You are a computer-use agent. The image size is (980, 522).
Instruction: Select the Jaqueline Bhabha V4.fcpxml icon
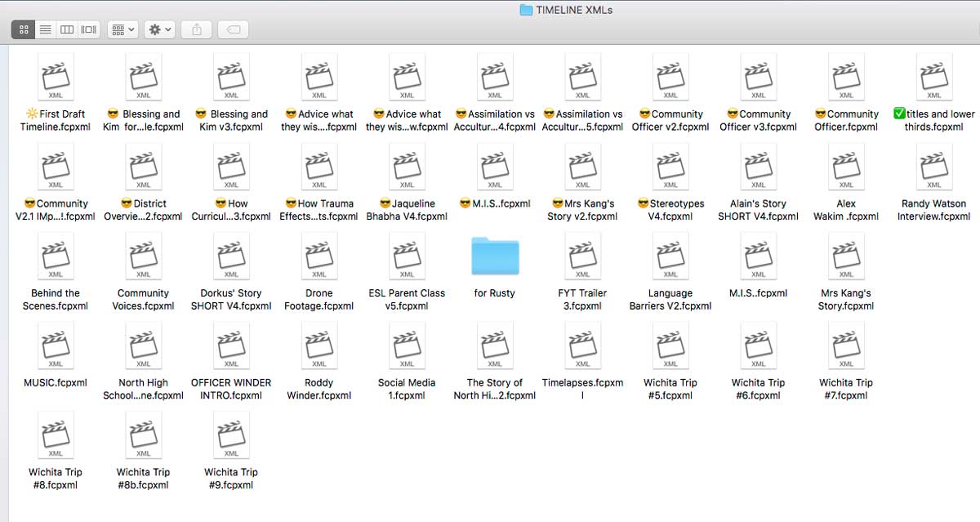(407, 167)
